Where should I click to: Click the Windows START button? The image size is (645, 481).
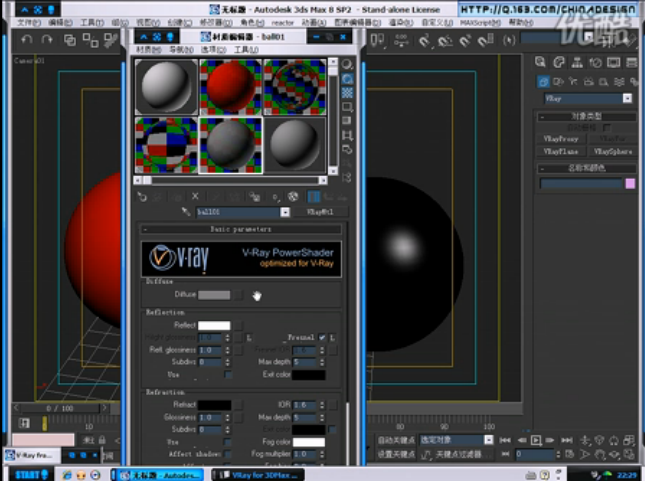tap(31, 474)
